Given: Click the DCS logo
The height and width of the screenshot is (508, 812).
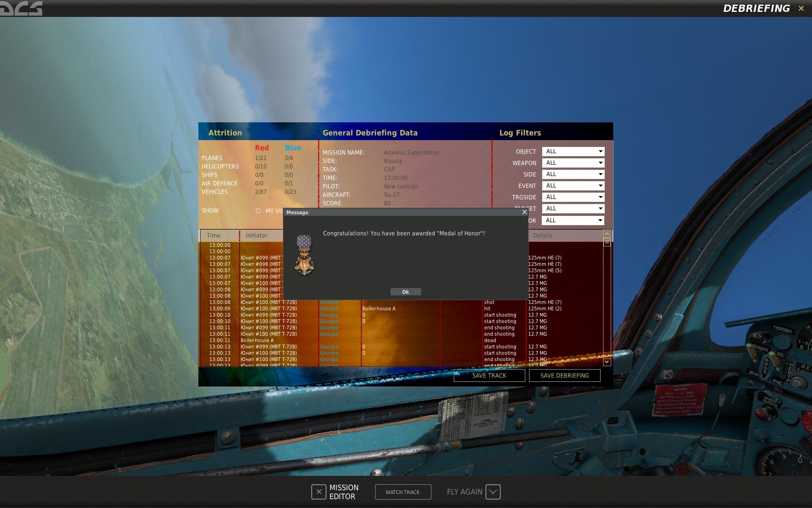Looking at the screenshot, I should point(21,8).
